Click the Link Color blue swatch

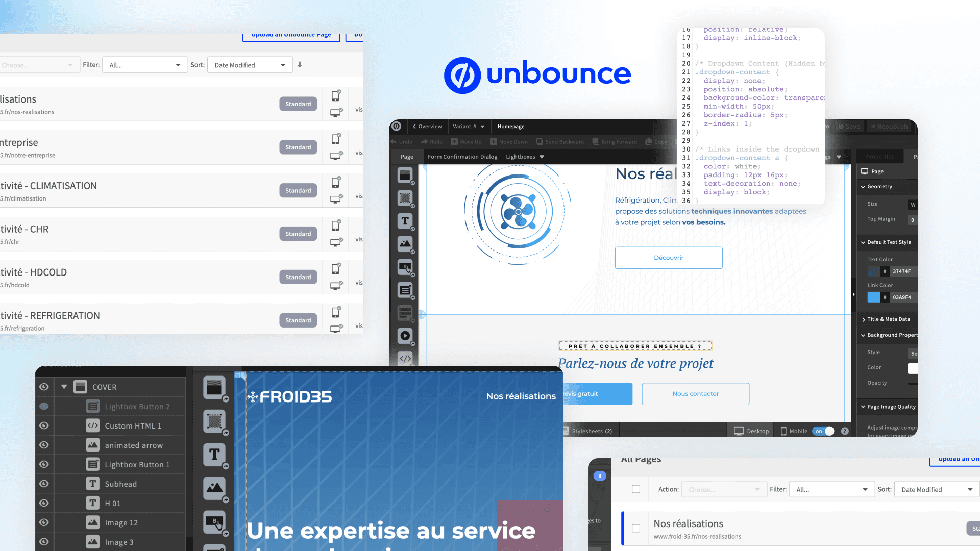coord(873,297)
